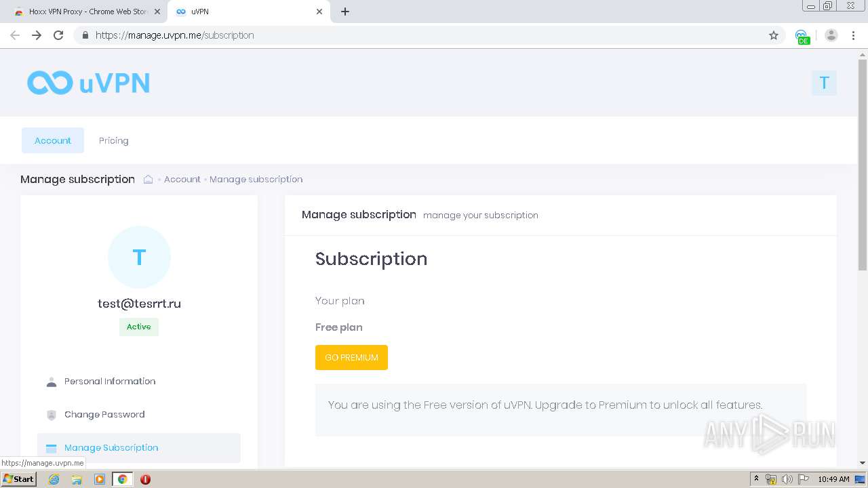Click the Manage subscription breadcrumb link
The width and height of the screenshot is (868, 488).
pyautogui.click(x=256, y=179)
